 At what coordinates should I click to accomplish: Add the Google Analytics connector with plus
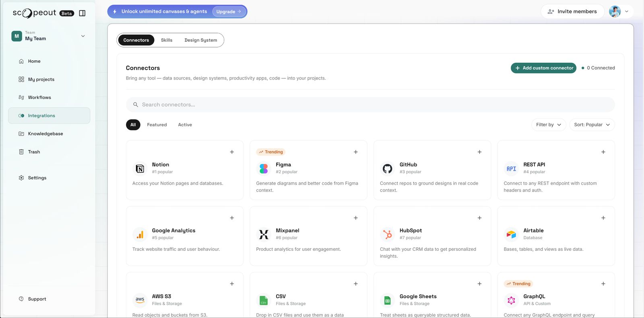click(x=232, y=218)
